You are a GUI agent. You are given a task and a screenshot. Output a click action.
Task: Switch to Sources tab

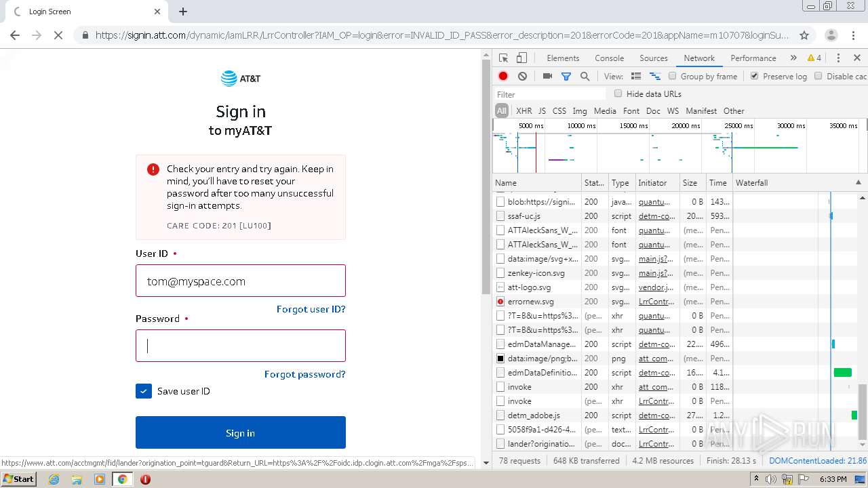point(654,58)
